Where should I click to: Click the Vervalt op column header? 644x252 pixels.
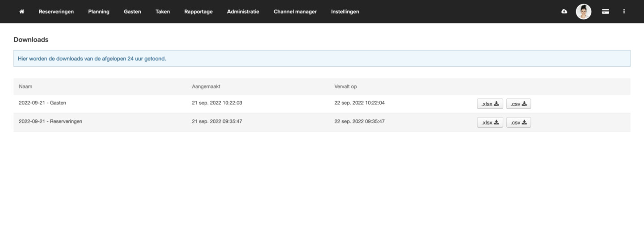(345, 86)
